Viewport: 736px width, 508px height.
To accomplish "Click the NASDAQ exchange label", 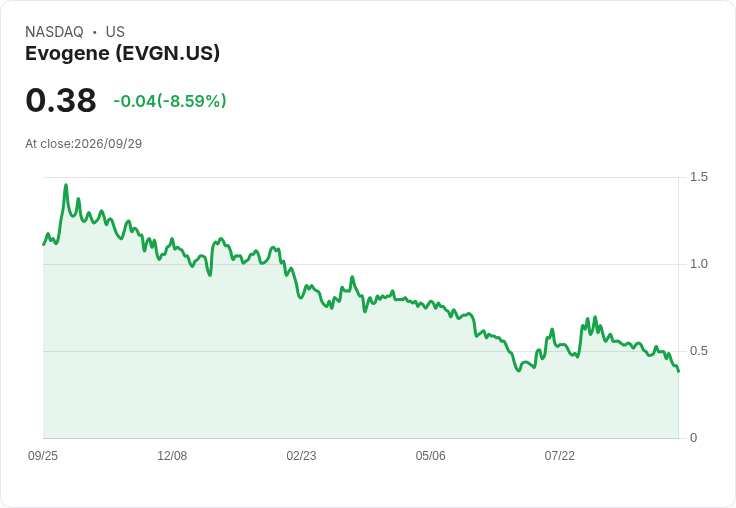I will [x=54, y=32].
